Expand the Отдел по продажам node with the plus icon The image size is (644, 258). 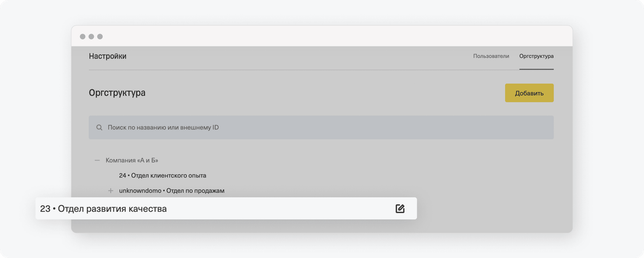coord(110,191)
